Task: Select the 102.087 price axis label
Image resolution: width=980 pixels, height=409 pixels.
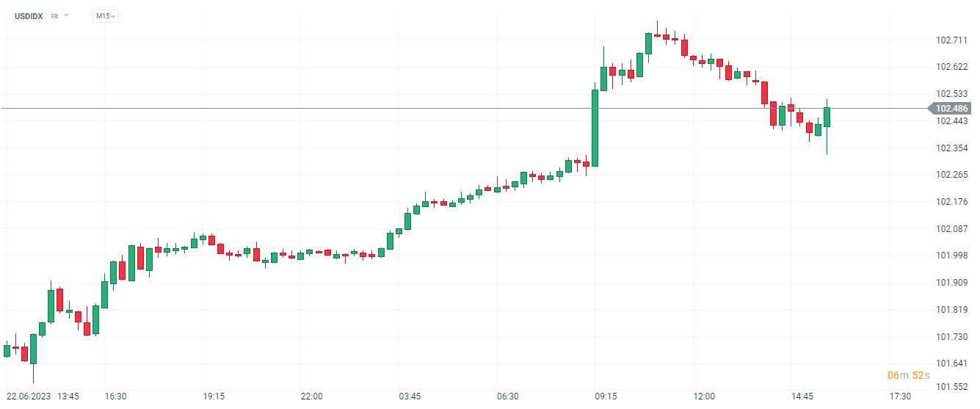Action: click(951, 228)
